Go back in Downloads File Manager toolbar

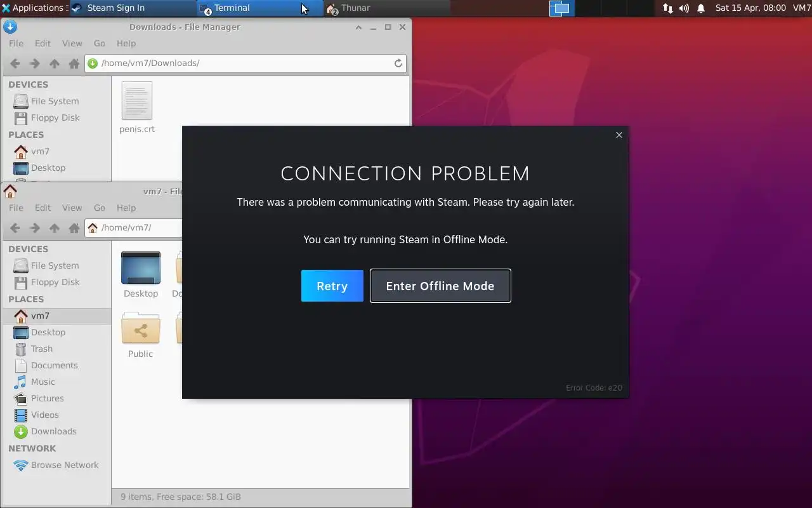pyautogui.click(x=15, y=63)
